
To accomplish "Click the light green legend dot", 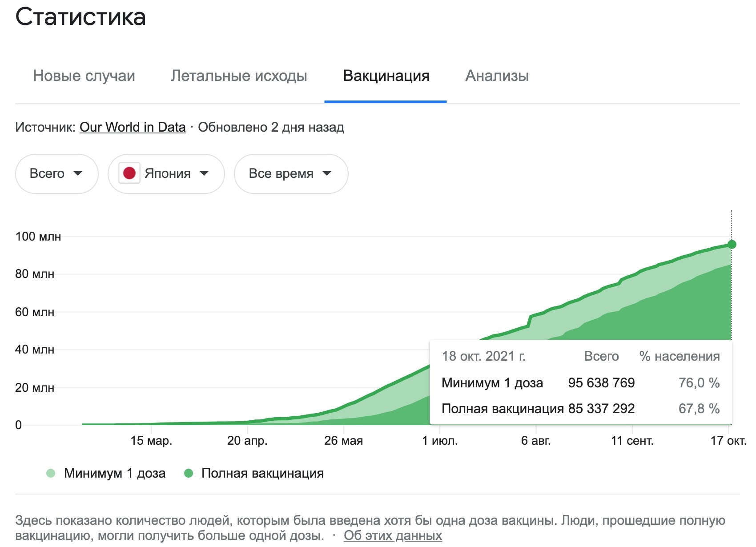I will click(x=51, y=473).
